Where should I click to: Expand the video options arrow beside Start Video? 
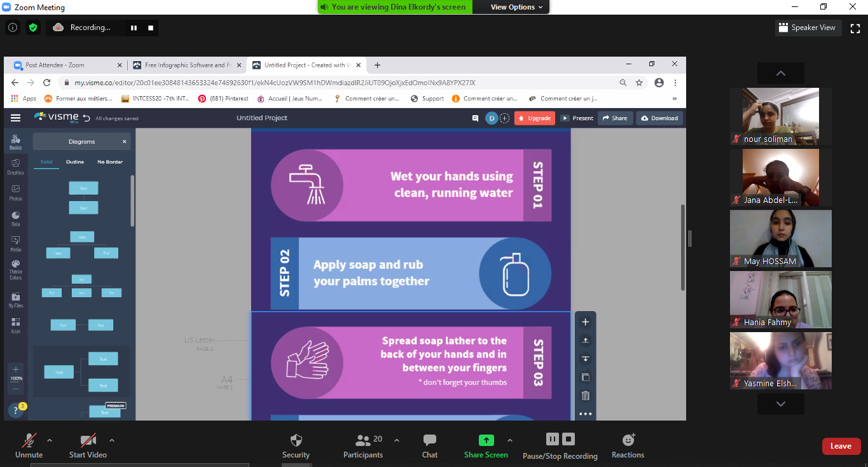(x=112, y=440)
